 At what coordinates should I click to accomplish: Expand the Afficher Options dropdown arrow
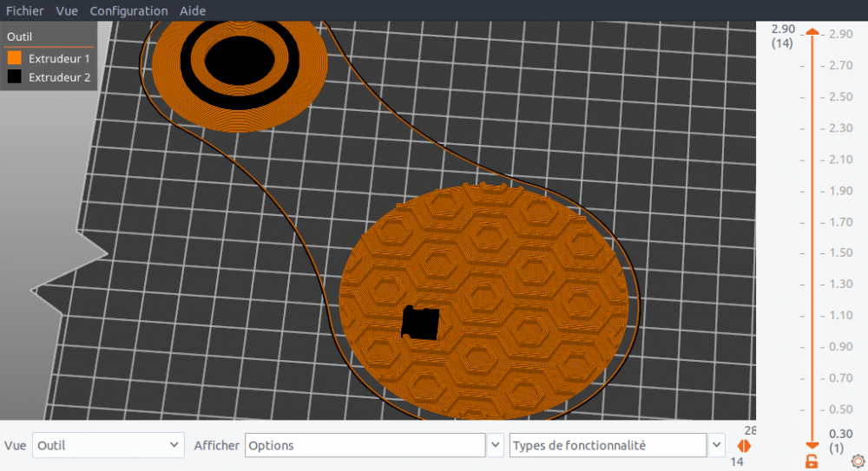click(x=496, y=445)
